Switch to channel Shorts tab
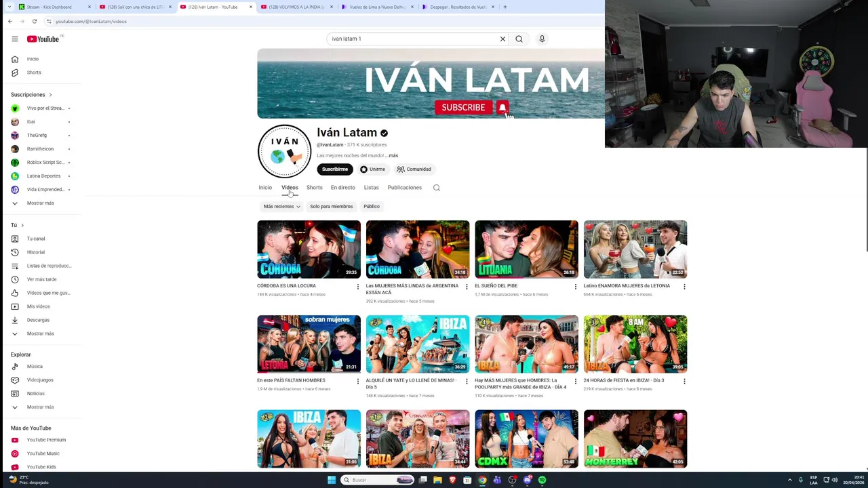 (x=315, y=188)
